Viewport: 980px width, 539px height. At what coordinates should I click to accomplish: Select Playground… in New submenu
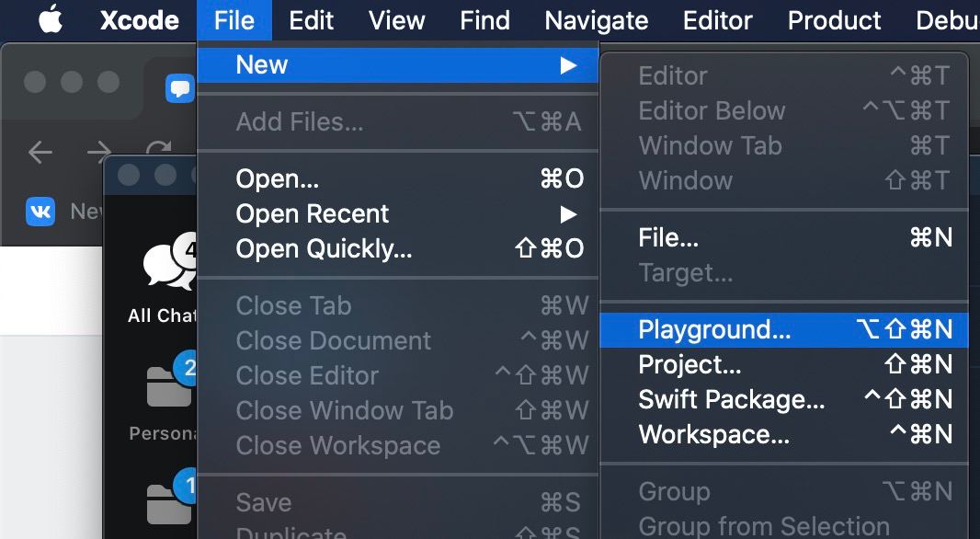pyautogui.click(x=784, y=329)
